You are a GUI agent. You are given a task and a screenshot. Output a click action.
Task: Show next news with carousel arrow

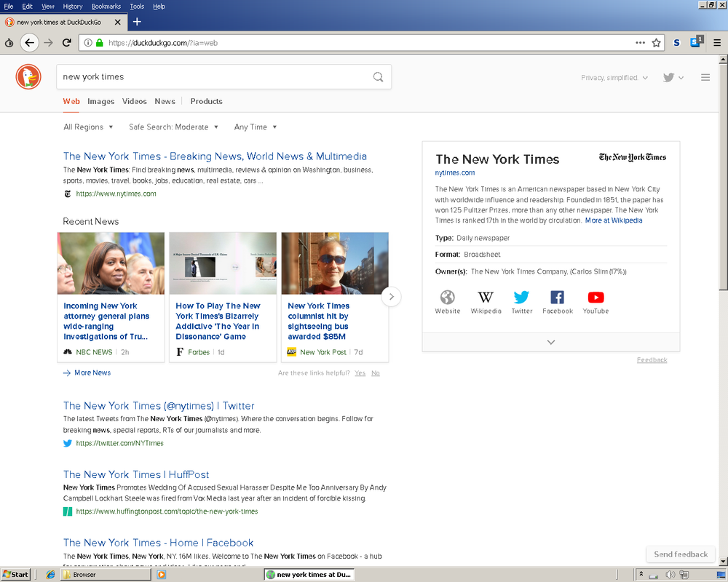point(392,297)
